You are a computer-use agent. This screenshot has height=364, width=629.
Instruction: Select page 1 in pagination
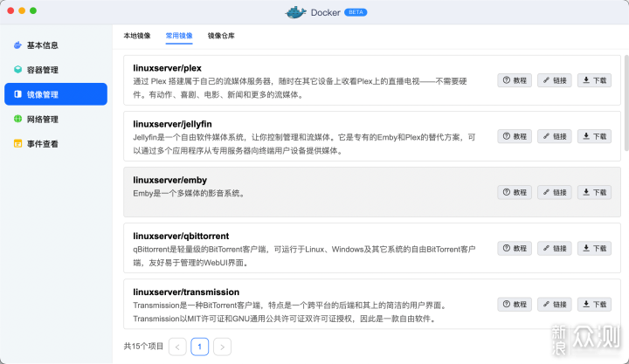[200, 347]
